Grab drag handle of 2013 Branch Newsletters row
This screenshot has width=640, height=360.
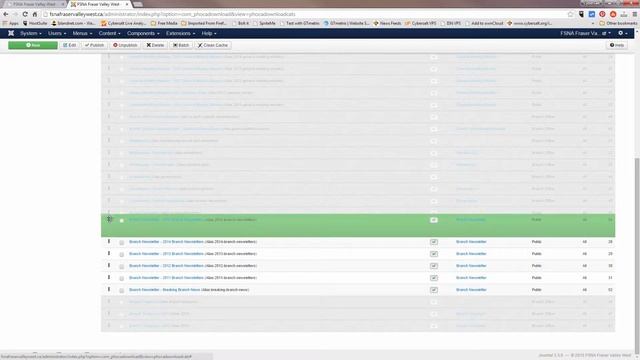(x=109, y=253)
